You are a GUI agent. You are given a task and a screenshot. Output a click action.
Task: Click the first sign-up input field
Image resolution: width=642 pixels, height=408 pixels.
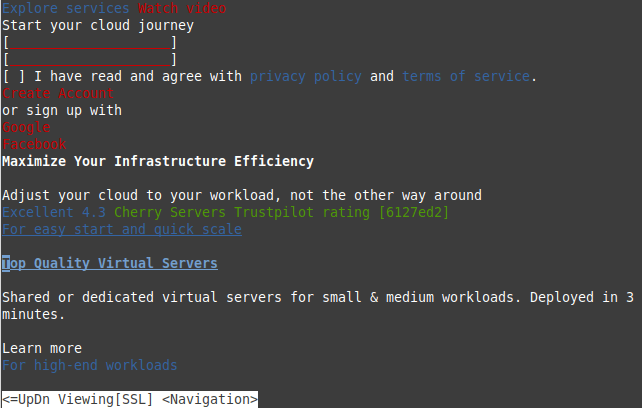90,43
